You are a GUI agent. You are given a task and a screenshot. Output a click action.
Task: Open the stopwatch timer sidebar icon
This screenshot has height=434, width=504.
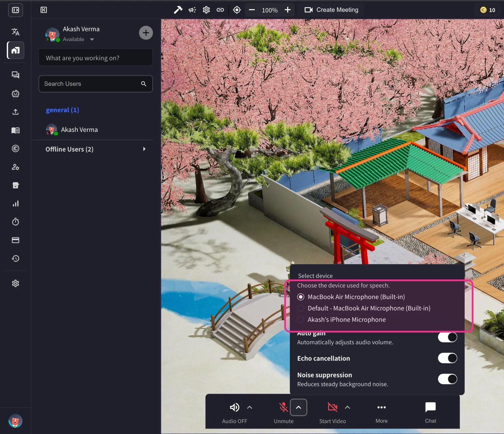[15, 222]
